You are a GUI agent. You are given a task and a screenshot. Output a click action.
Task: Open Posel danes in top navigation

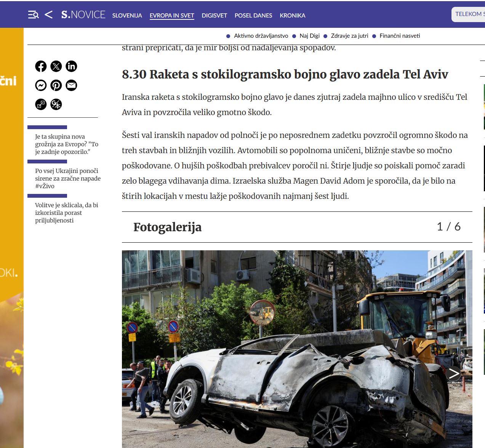click(x=253, y=16)
